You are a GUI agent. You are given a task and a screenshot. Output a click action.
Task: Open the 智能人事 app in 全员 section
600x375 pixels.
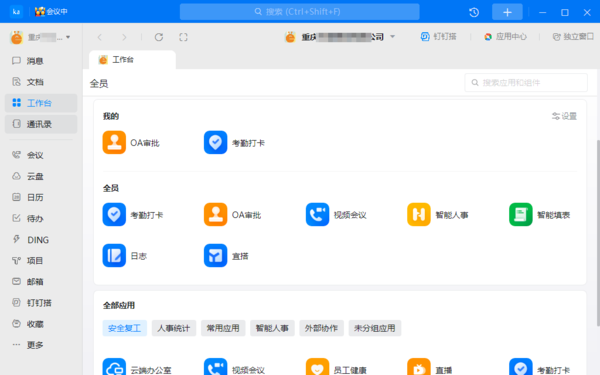tap(438, 215)
